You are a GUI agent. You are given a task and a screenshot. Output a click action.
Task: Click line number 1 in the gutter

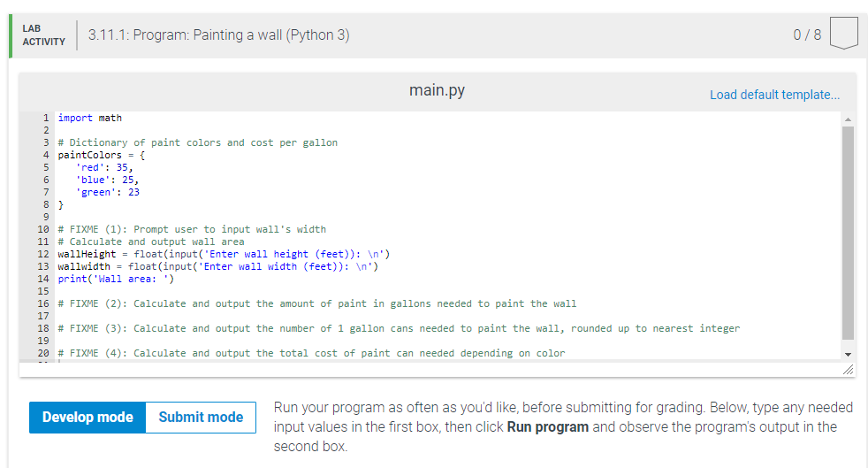coord(46,118)
